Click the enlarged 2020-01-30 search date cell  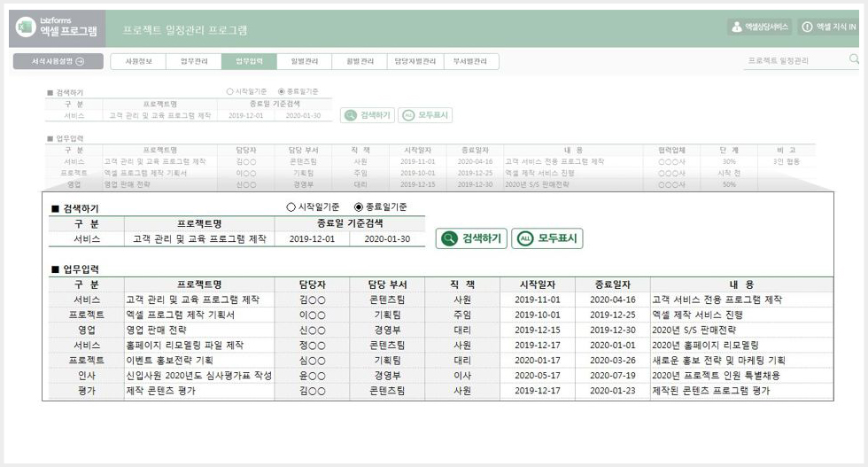coord(388,238)
